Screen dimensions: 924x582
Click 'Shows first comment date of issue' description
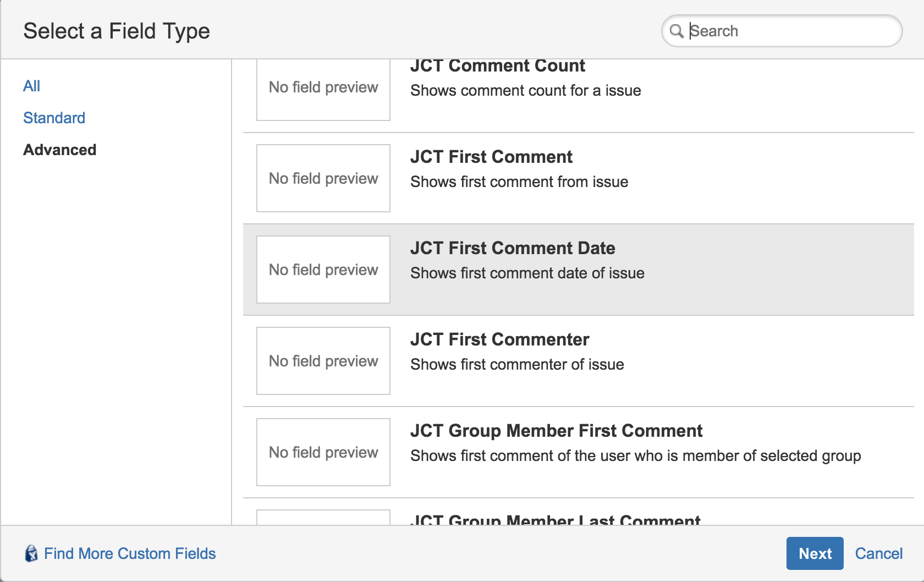click(527, 273)
